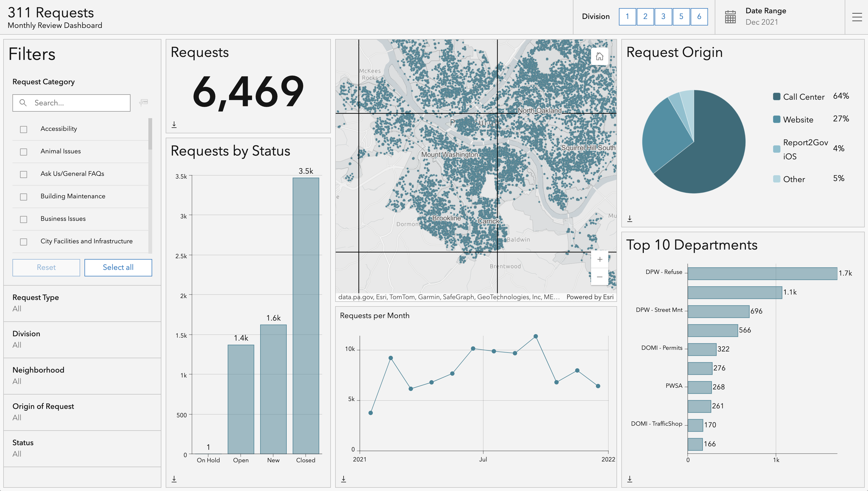Click the map zoom in icon
Viewport: 868px width, 491px height.
[x=600, y=260]
